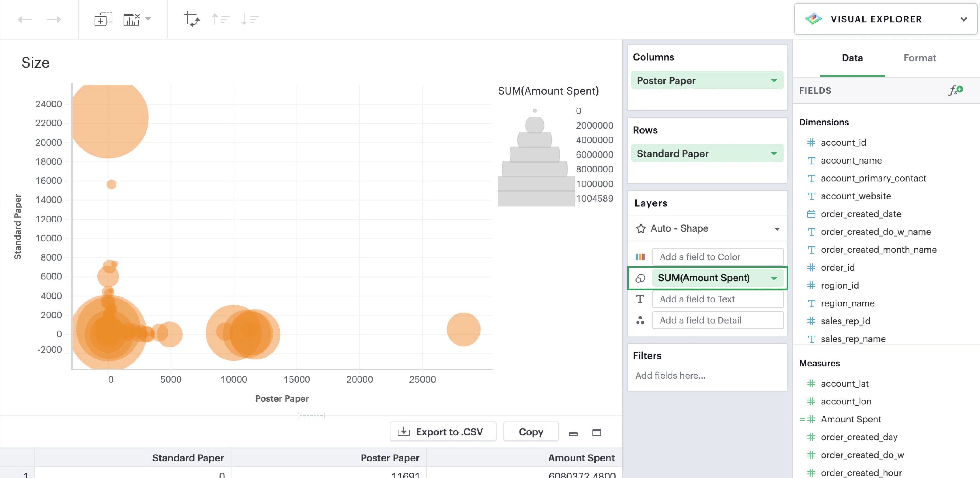Switch to the Format tab
980x478 pixels.
coord(919,58)
